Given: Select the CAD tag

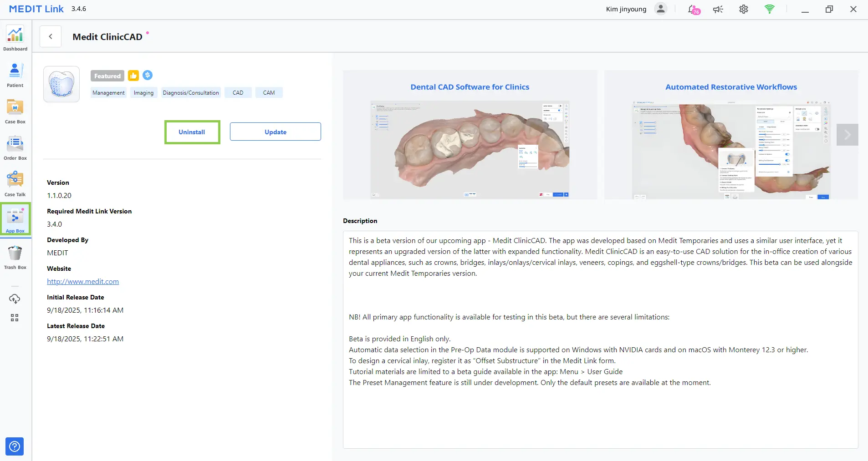Looking at the screenshot, I should [238, 92].
